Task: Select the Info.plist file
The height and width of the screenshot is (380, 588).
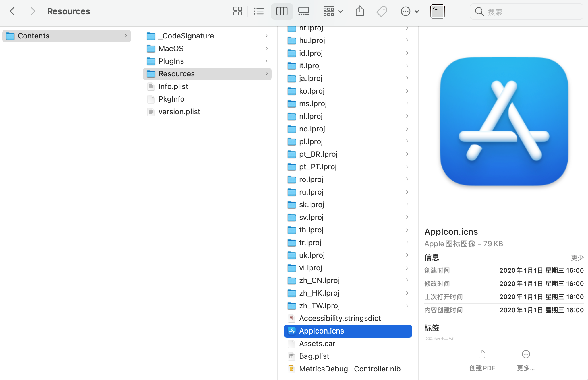Action: tap(173, 86)
